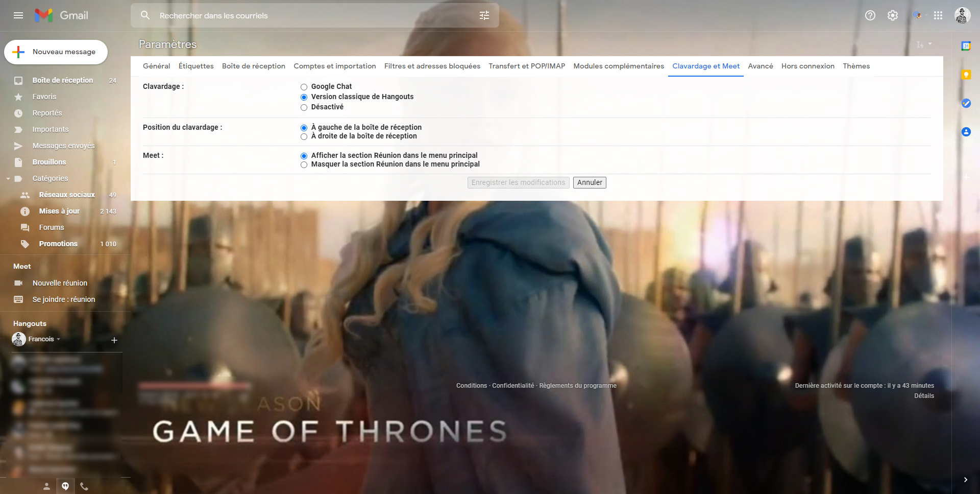This screenshot has width=980, height=494.
Task: Click the search magnifier icon
Action: [x=145, y=15]
